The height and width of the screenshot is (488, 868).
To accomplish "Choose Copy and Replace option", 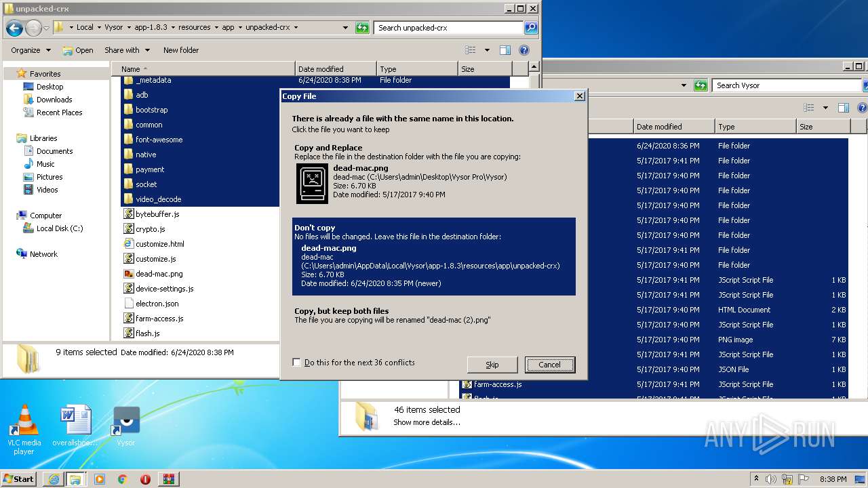I will pyautogui.click(x=434, y=174).
